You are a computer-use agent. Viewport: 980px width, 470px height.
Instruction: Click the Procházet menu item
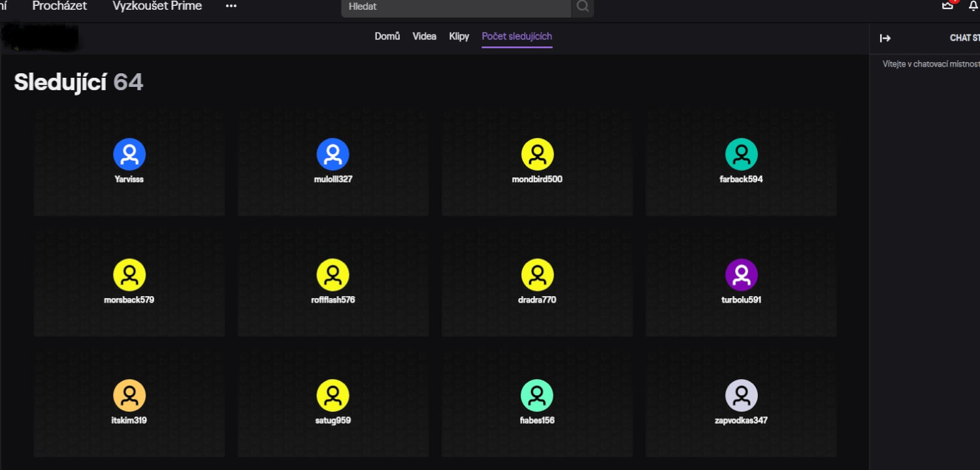pos(59,6)
